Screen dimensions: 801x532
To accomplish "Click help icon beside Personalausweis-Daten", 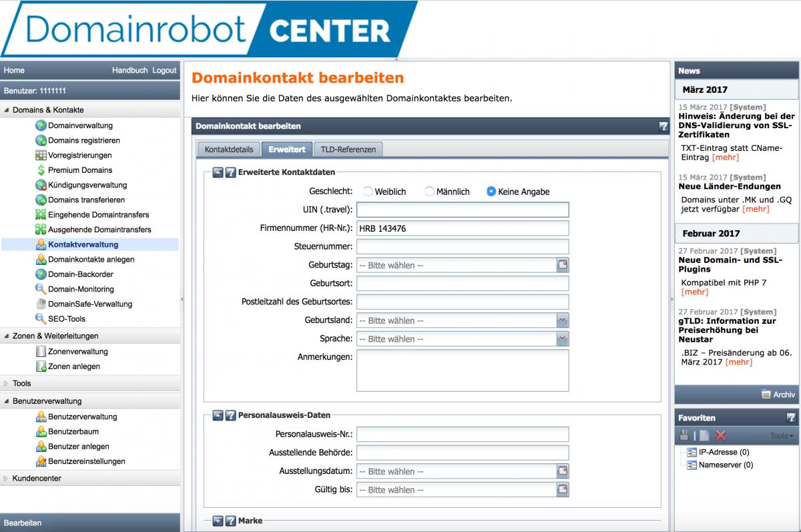I will (231, 415).
